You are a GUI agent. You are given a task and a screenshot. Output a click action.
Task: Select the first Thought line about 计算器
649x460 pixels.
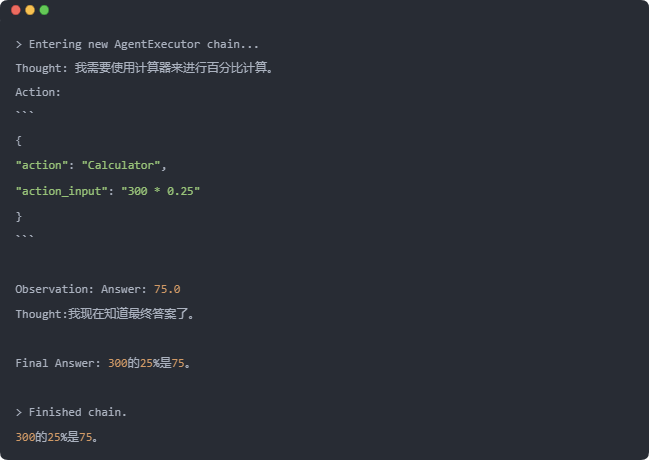pos(144,68)
